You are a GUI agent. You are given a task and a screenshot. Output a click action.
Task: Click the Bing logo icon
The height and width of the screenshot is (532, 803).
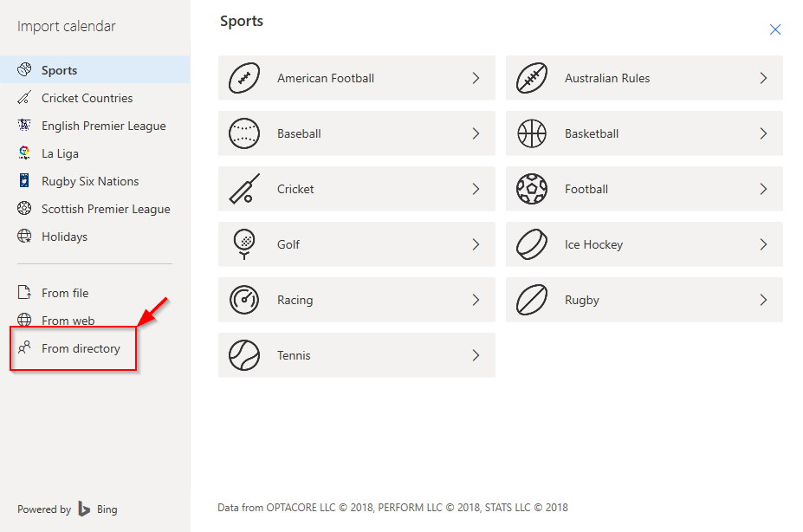(84, 509)
